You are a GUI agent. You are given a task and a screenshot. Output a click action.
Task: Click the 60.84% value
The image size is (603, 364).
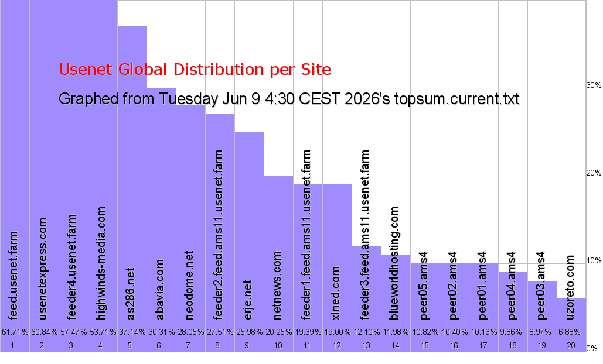[x=44, y=332]
